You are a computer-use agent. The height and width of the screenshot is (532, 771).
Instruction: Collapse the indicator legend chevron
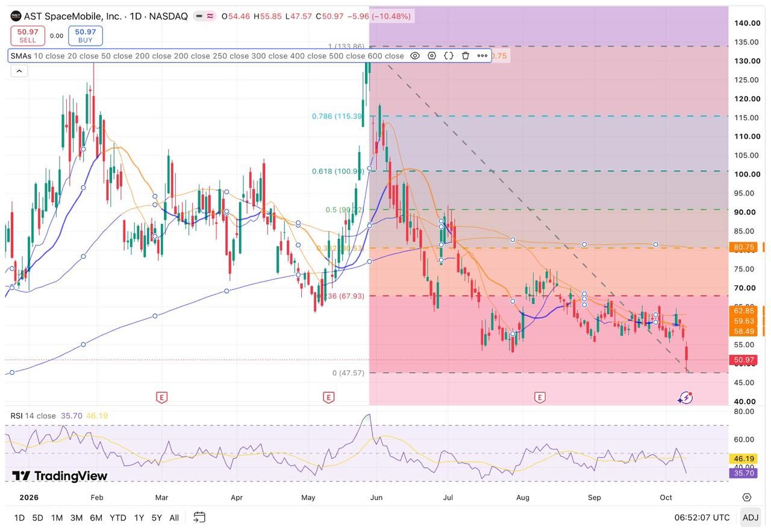19,71
